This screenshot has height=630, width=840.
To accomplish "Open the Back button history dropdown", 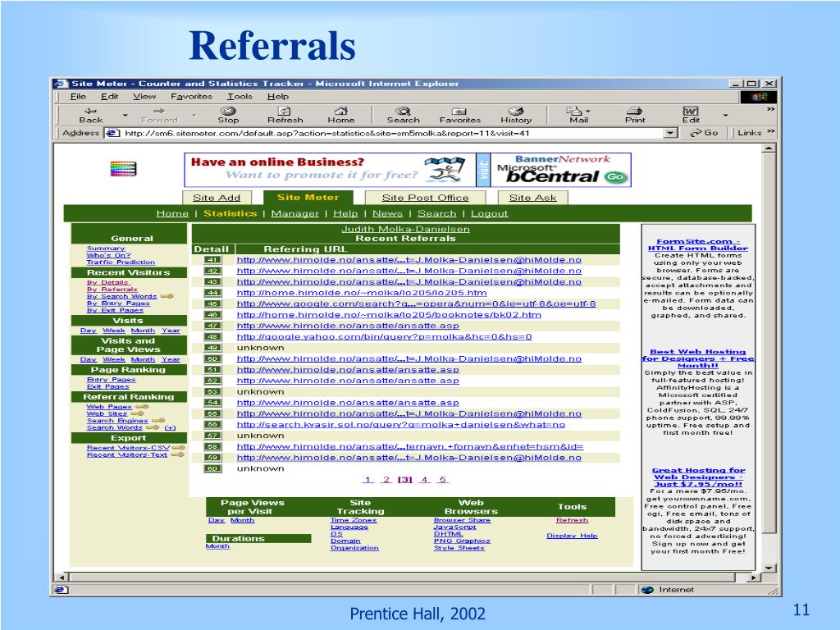I will (x=125, y=115).
